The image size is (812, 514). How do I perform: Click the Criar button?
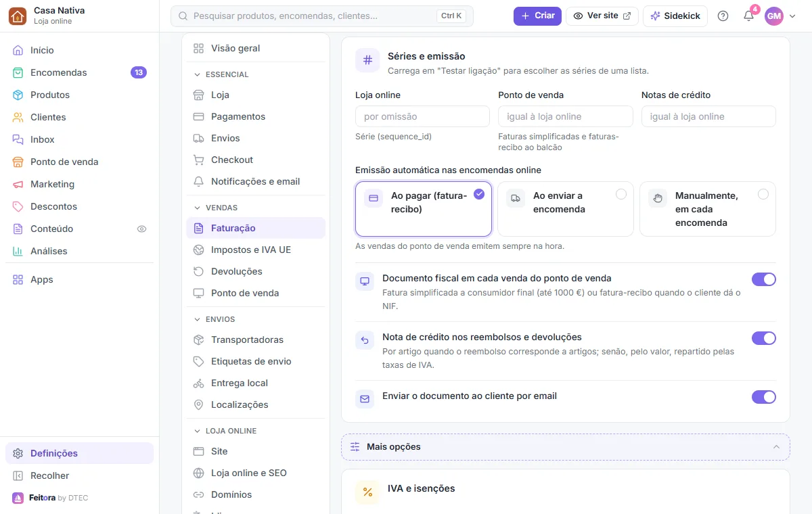(x=537, y=16)
